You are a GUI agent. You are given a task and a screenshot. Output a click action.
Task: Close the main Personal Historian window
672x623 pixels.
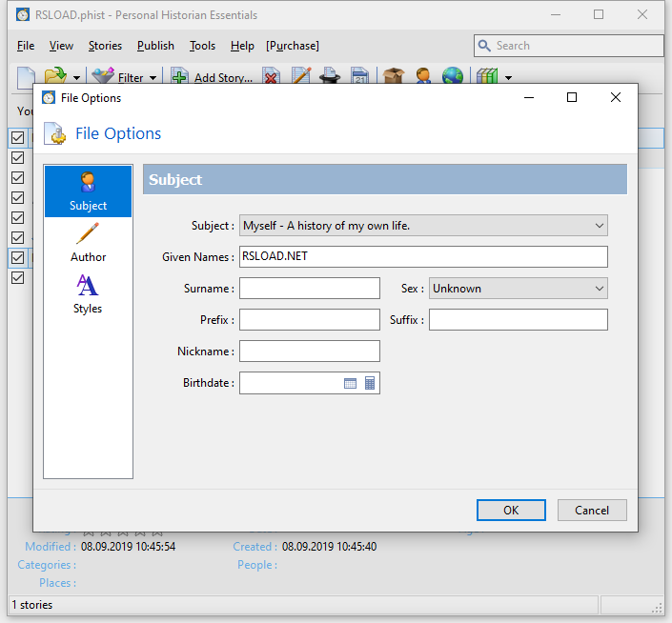[x=642, y=14]
